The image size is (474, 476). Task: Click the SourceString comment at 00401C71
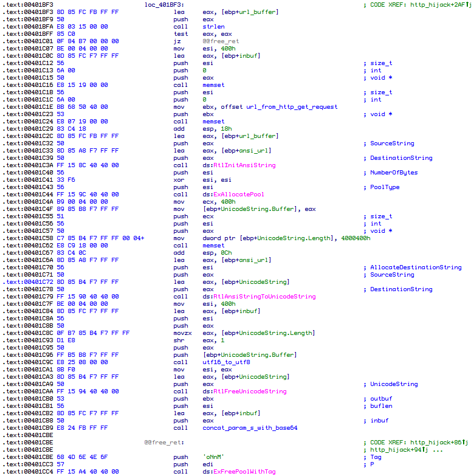click(392, 274)
